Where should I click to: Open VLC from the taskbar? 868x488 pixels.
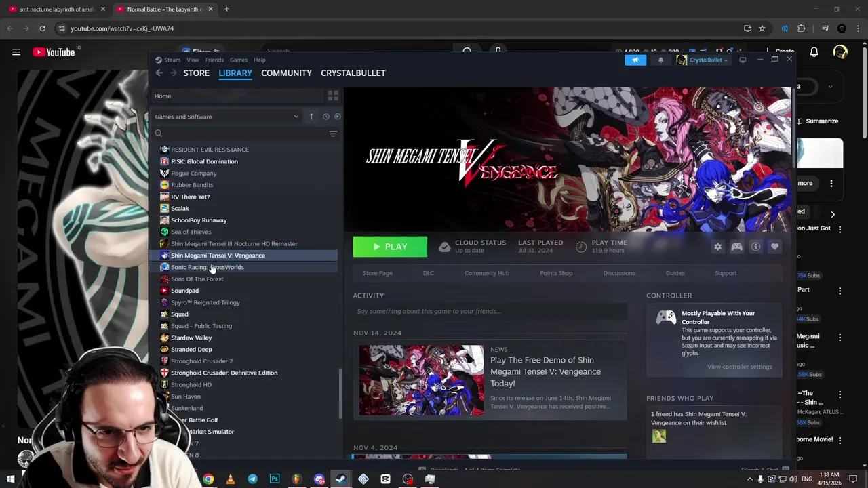231,479
